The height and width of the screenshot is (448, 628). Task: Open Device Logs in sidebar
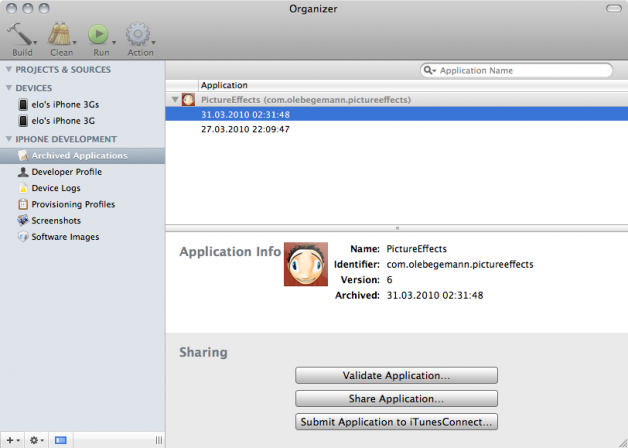coord(56,188)
